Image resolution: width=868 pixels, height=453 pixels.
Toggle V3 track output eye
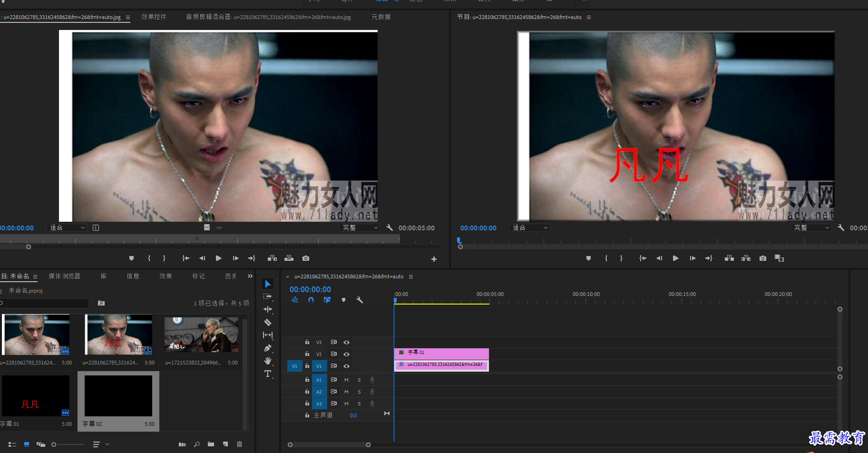pyautogui.click(x=346, y=342)
